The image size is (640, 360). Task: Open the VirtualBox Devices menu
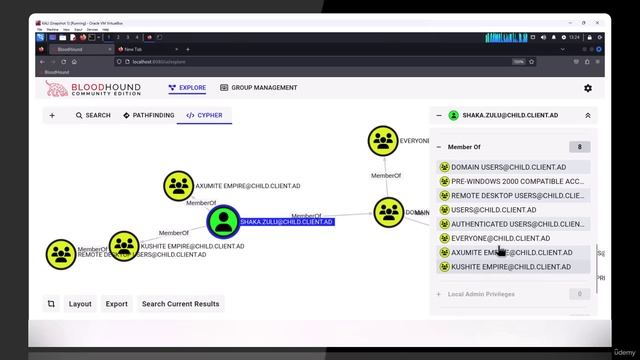pos(92,29)
